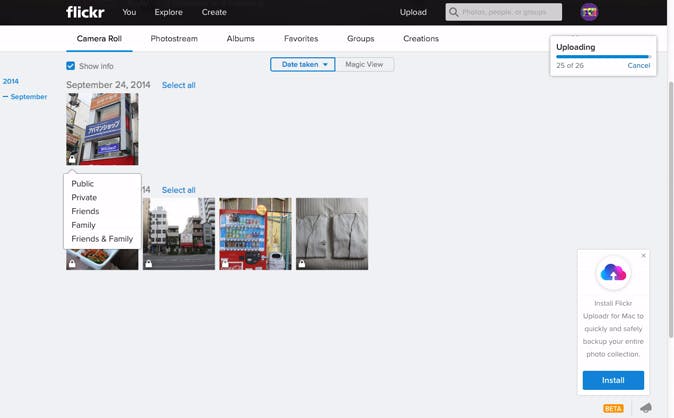This screenshot has width=674, height=418.
Task: Click lock icon on street buildings photo
Action: click(149, 264)
